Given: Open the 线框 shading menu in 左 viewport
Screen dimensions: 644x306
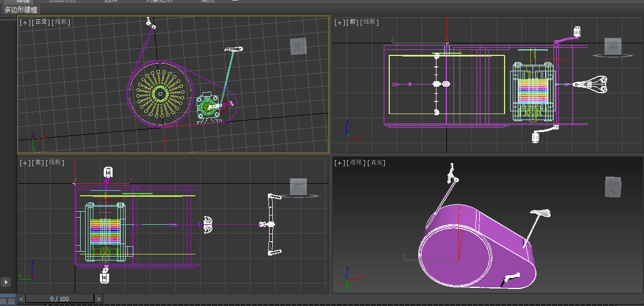Looking at the screenshot, I should [55, 163].
